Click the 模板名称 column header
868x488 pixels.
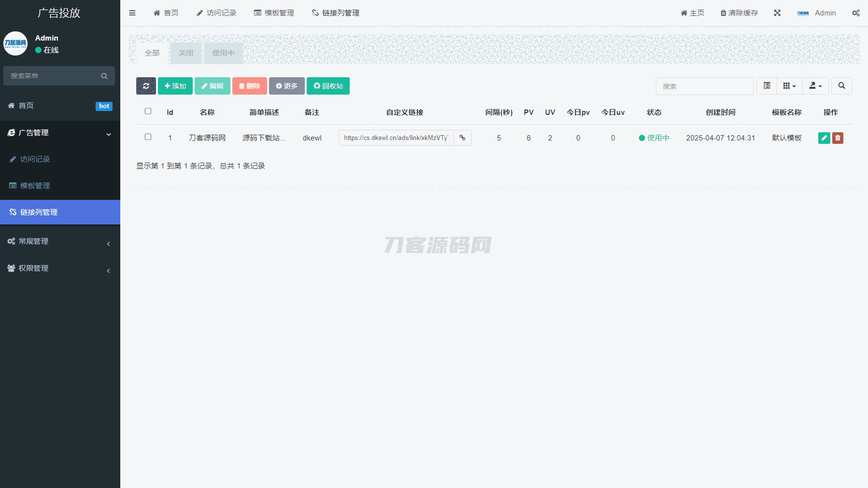point(787,112)
